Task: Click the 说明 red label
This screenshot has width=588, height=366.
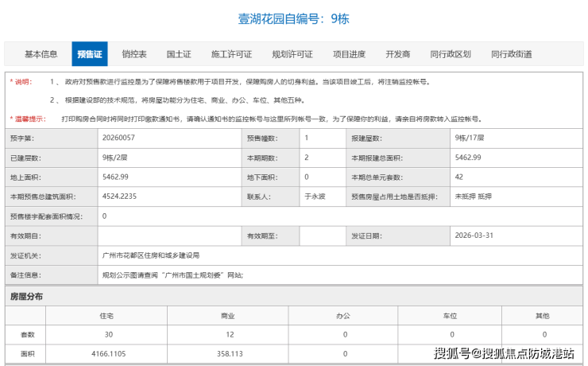Action: pyautogui.click(x=21, y=82)
